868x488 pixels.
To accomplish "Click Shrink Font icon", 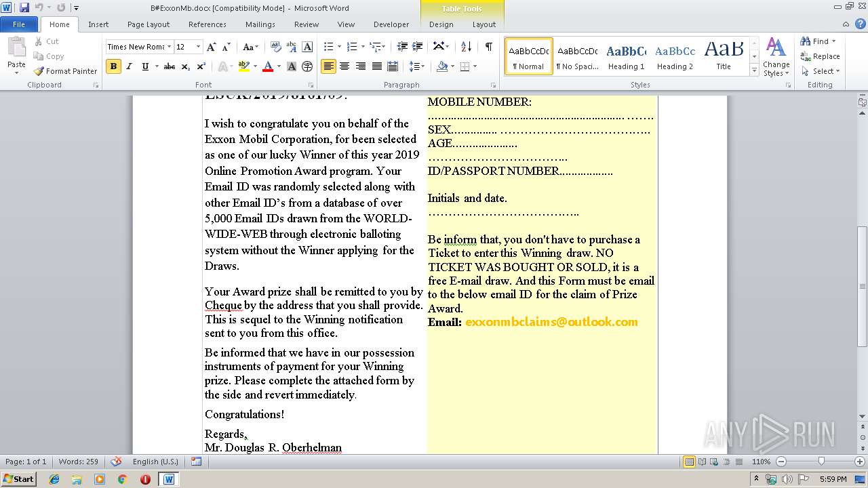I will click(x=227, y=47).
